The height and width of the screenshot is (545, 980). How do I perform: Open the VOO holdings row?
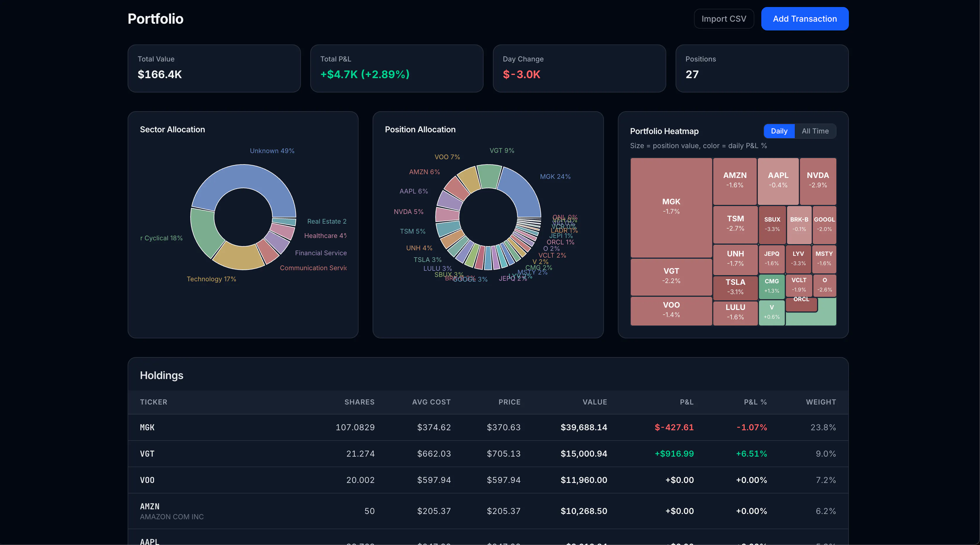(x=488, y=480)
